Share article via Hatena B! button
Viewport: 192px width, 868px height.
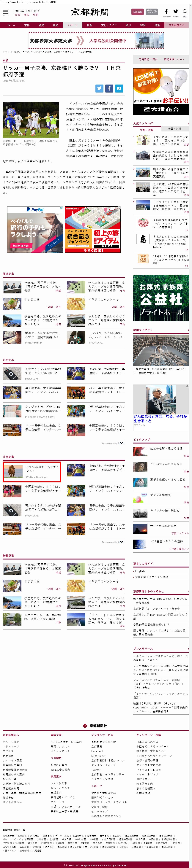tap(119, 88)
